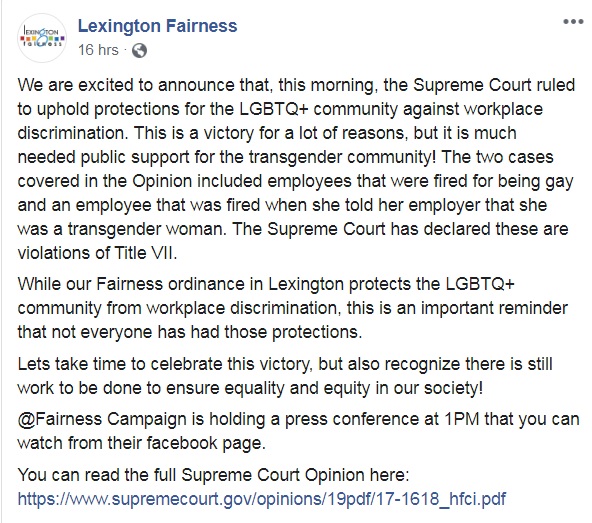This screenshot has height=523, width=592.
Task: Open the post options three-dot menu
Action: pos(573,22)
